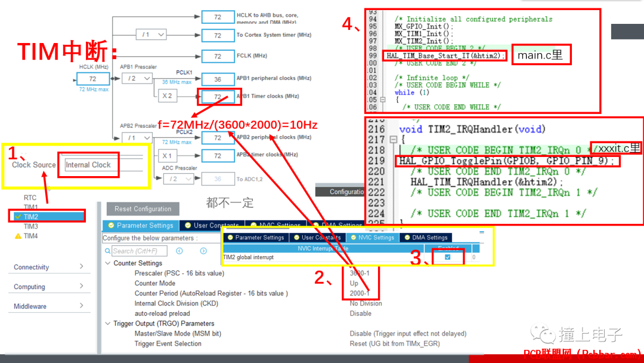This screenshot has height=363, width=644.
Task: Collapse the Counter Settings group
Action: coord(107,263)
